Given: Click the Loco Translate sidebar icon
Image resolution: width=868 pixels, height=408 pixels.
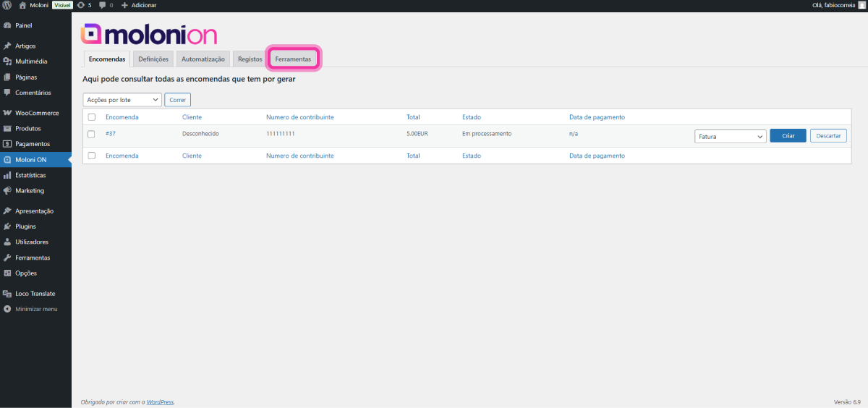Looking at the screenshot, I should (x=7, y=294).
